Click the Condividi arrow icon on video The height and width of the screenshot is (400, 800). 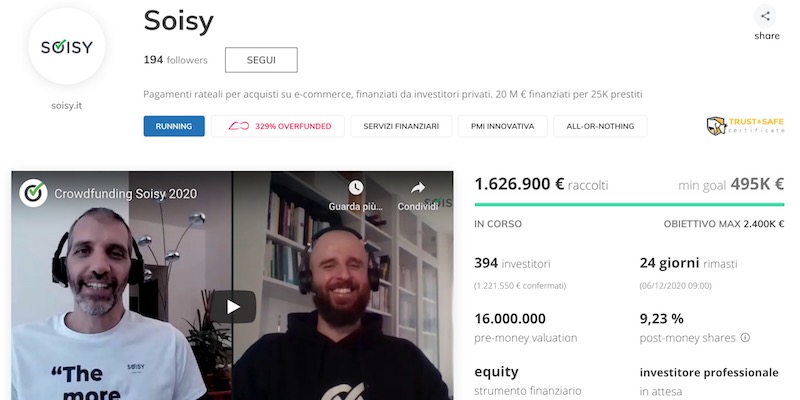click(418, 188)
